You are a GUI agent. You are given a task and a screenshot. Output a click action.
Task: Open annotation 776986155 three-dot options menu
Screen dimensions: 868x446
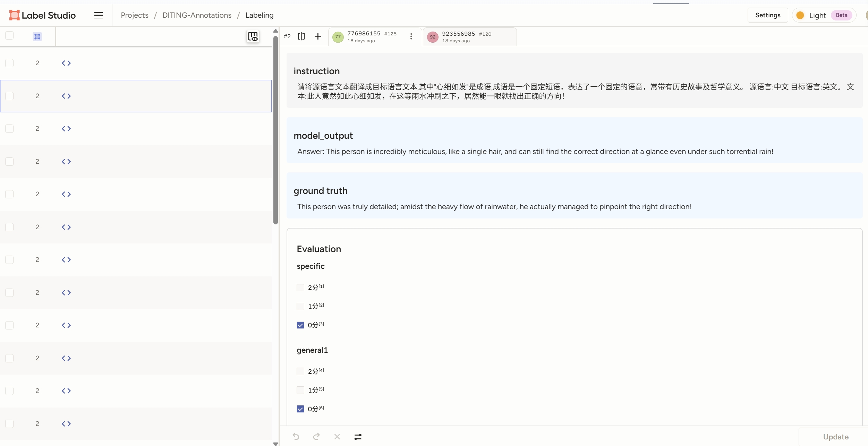[x=411, y=36]
